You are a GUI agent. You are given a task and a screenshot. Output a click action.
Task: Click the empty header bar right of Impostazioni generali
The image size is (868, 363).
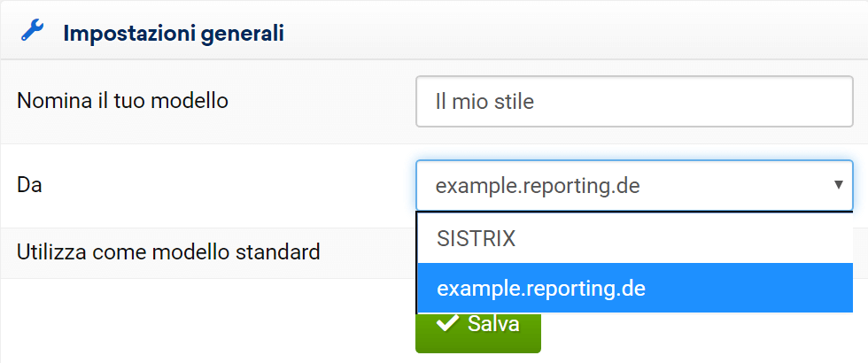[576, 34]
